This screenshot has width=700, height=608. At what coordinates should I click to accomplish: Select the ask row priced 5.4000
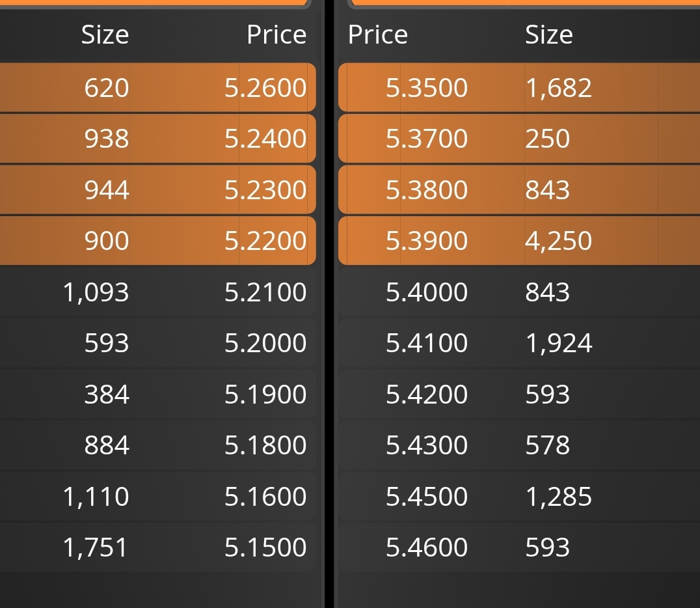(x=519, y=292)
